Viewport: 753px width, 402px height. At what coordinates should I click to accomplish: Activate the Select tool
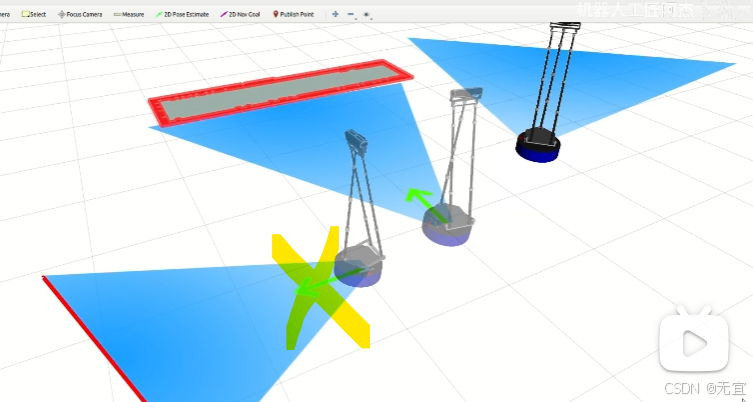pyautogui.click(x=34, y=14)
